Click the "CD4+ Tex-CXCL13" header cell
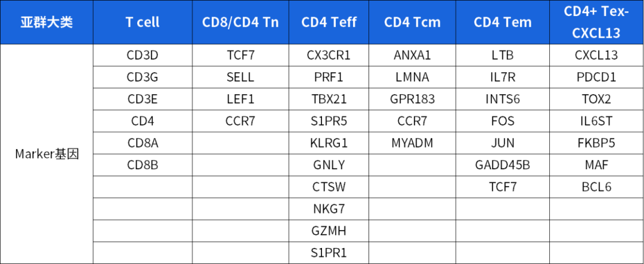Screen dimensions: 644x264 tap(596, 23)
